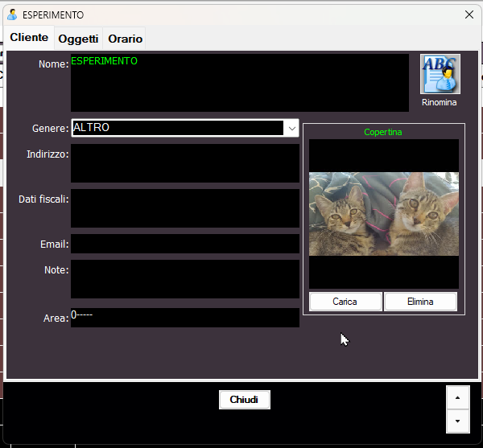
Task: Select the Orario tab
Action: [x=125, y=39]
